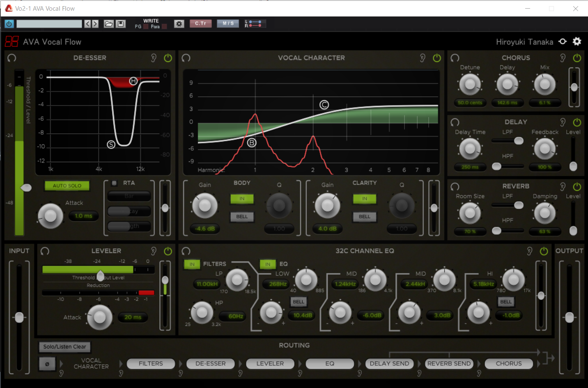This screenshot has width=588, height=388.
Task: Turn off 32C Channel EQ power
Action: click(544, 251)
